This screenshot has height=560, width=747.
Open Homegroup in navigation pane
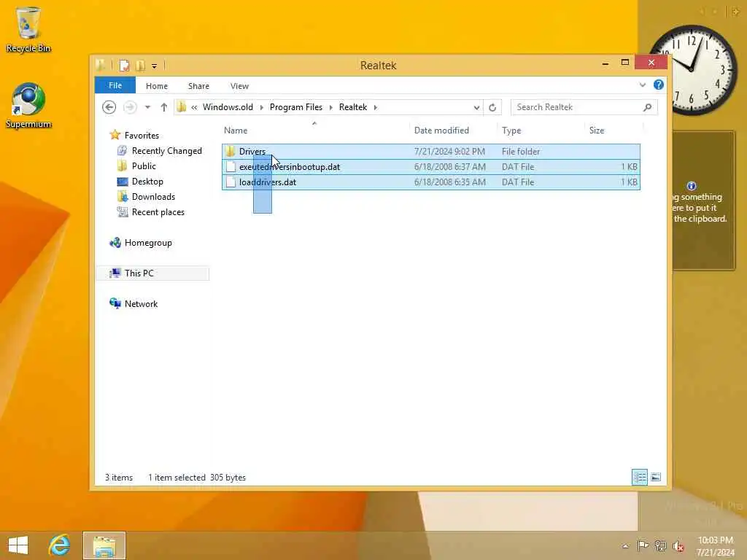[x=147, y=243]
